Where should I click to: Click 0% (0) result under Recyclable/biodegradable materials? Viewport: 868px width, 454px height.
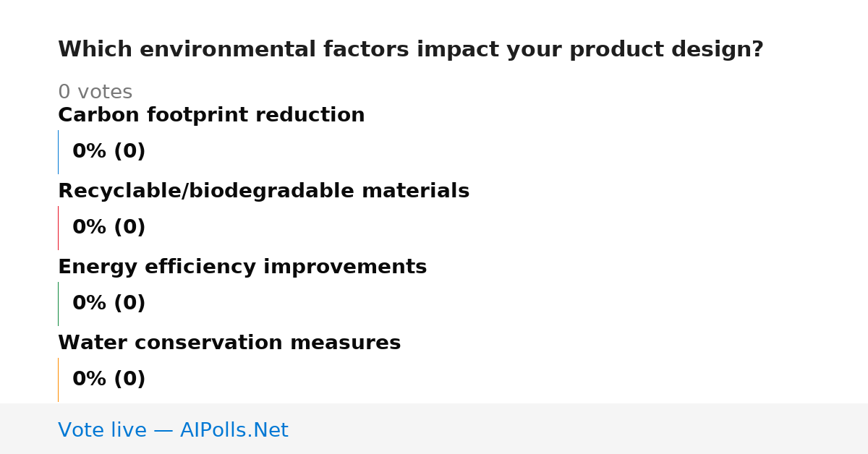(x=109, y=228)
